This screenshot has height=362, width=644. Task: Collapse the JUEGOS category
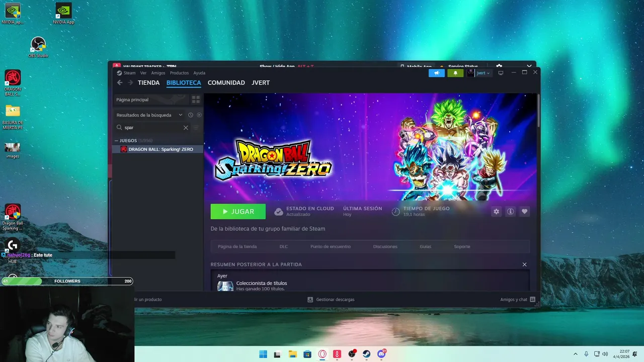[117, 141]
